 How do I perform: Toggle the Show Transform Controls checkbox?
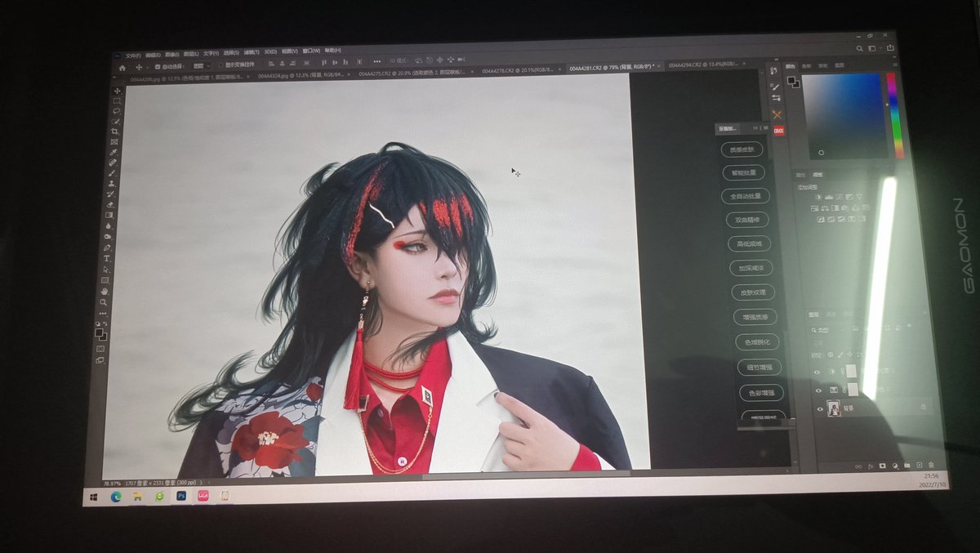[x=220, y=65]
